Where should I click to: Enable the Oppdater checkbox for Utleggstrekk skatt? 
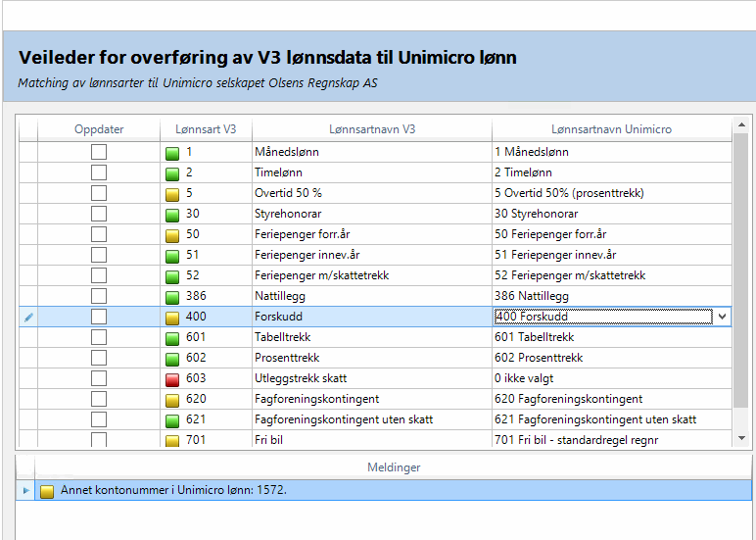point(99,378)
